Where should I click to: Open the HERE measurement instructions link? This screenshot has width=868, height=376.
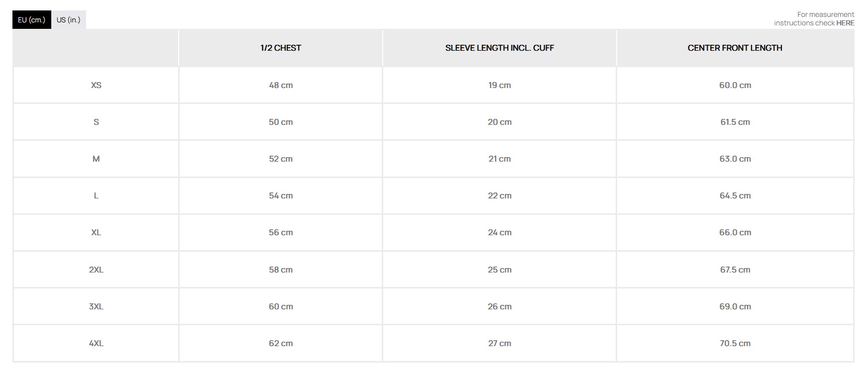click(845, 23)
